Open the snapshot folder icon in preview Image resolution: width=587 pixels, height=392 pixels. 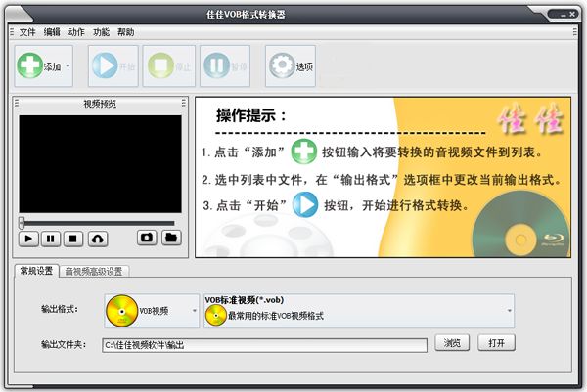pyautogui.click(x=171, y=238)
